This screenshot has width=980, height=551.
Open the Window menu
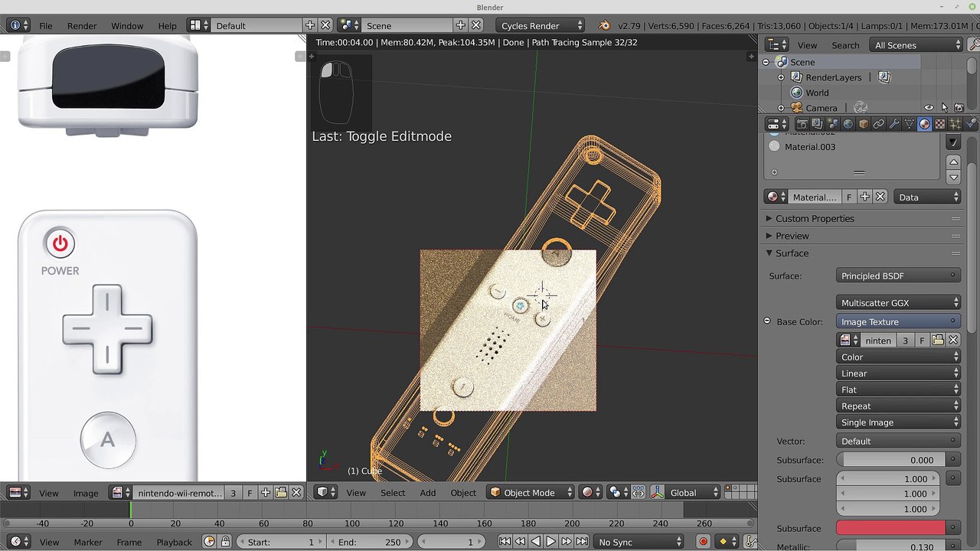tap(127, 25)
